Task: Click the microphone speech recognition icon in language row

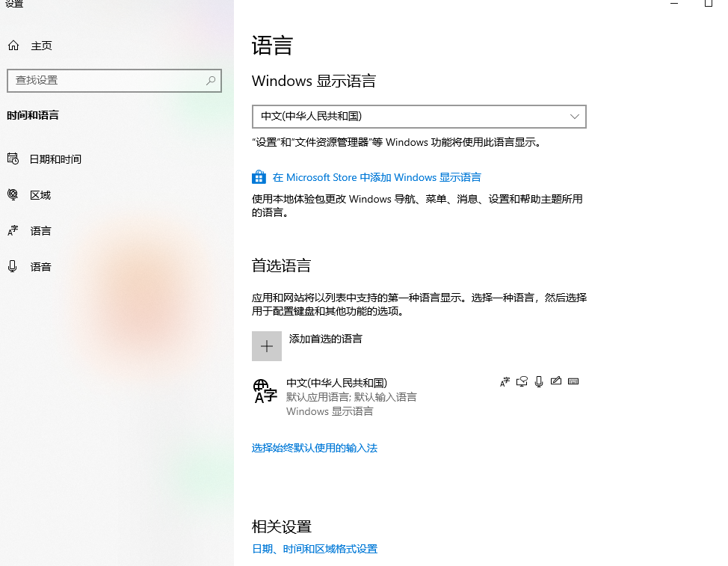Action: (x=539, y=381)
